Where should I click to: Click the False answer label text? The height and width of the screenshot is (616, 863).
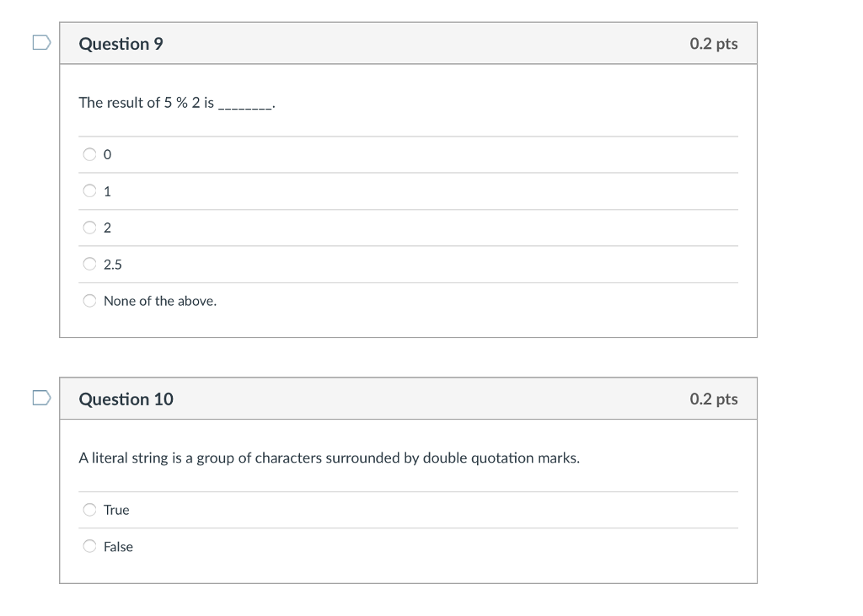[118, 546]
